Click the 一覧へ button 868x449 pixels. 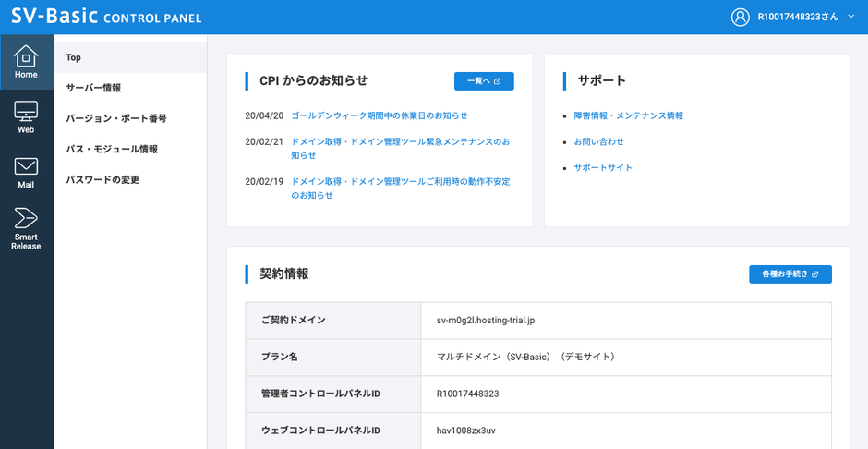point(484,81)
